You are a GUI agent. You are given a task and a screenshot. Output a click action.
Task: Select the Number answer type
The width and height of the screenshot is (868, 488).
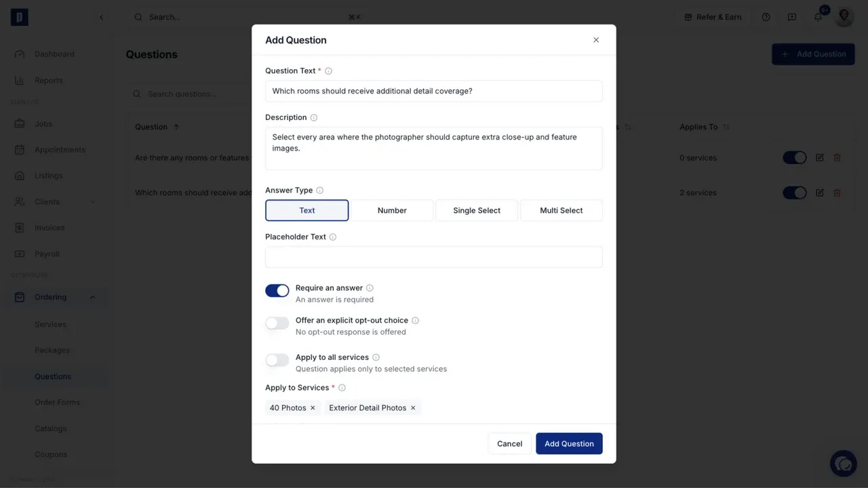point(392,210)
